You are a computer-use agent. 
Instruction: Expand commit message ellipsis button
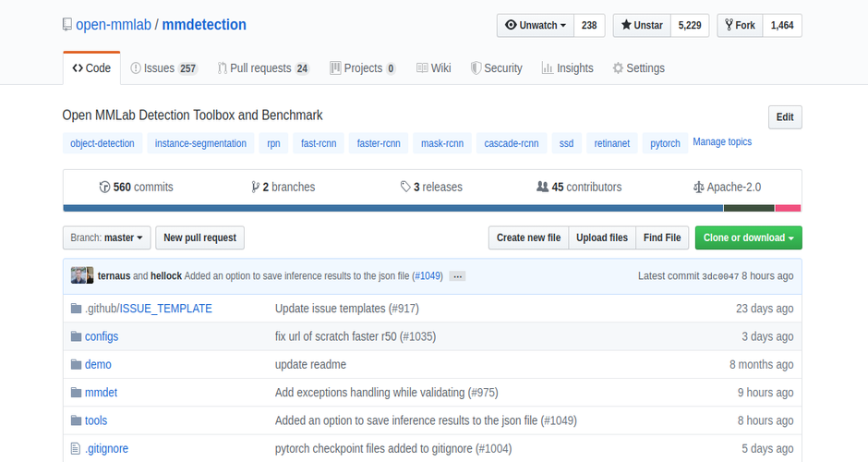(x=457, y=276)
